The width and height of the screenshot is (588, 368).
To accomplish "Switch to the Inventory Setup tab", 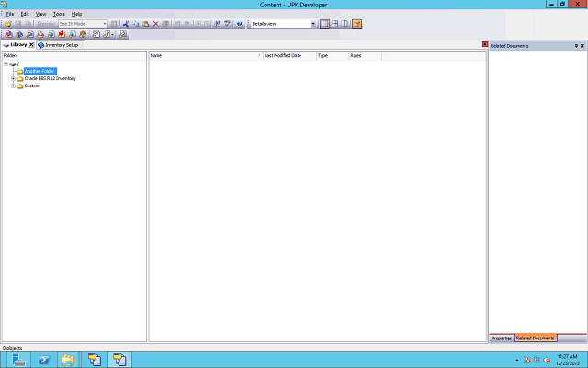I will 61,45.
